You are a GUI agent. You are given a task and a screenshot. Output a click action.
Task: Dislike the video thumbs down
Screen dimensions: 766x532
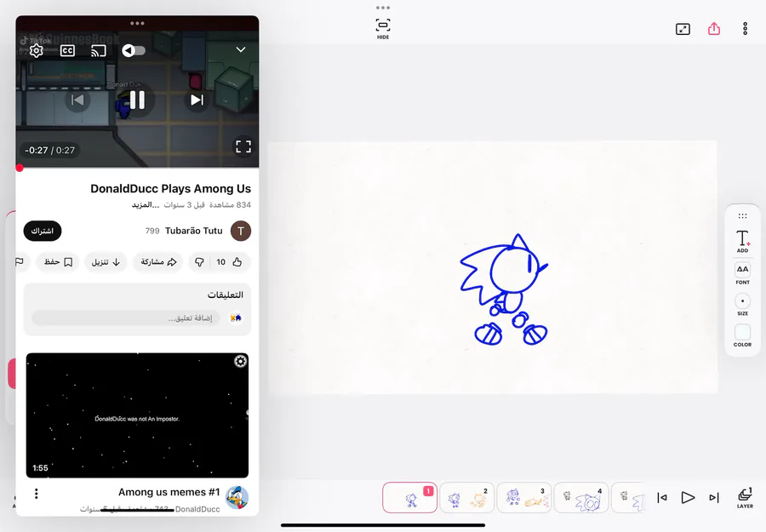(199, 262)
